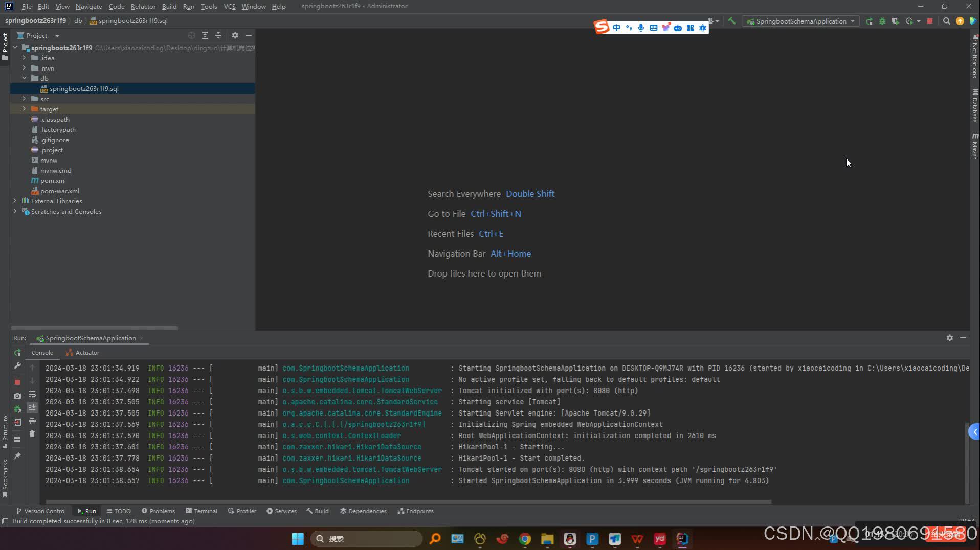Viewport: 980px width, 550px height.
Task: Expand All icon in Project panel header
Action: point(205,35)
